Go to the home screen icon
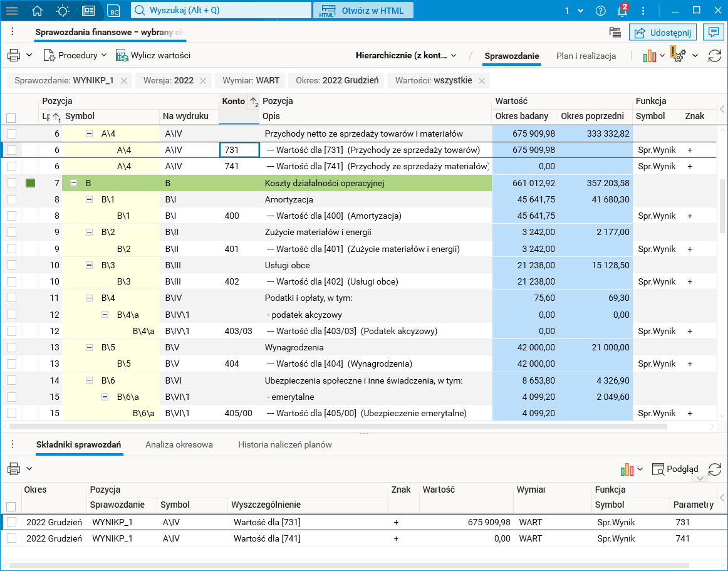Viewport: 728px width, 571px height. click(37, 11)
